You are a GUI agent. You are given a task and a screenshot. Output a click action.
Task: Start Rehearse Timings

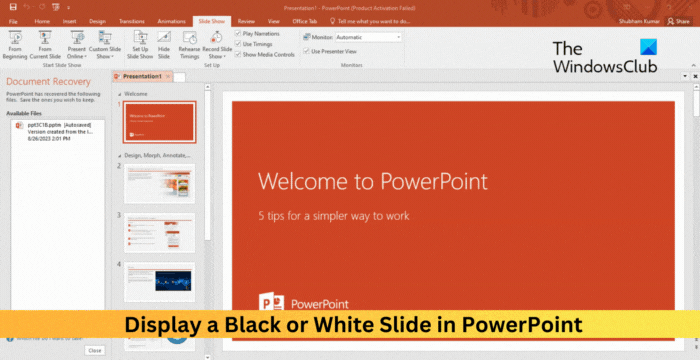point(189,45)
